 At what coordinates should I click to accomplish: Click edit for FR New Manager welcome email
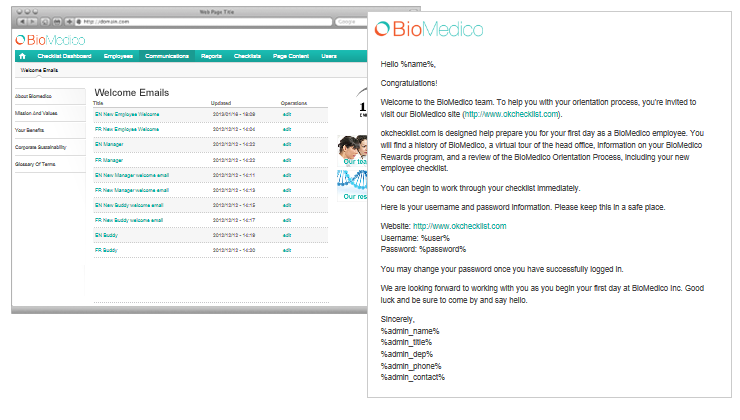click(287, 191)
